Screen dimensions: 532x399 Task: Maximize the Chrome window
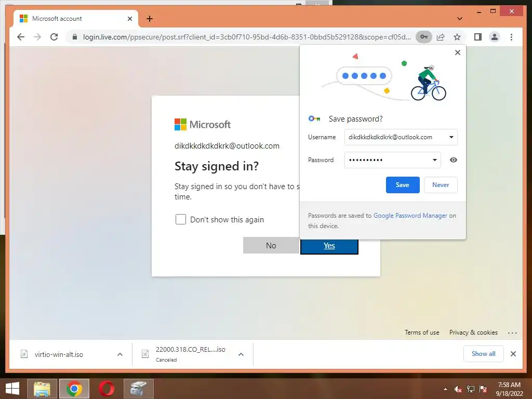coord(493,11)
